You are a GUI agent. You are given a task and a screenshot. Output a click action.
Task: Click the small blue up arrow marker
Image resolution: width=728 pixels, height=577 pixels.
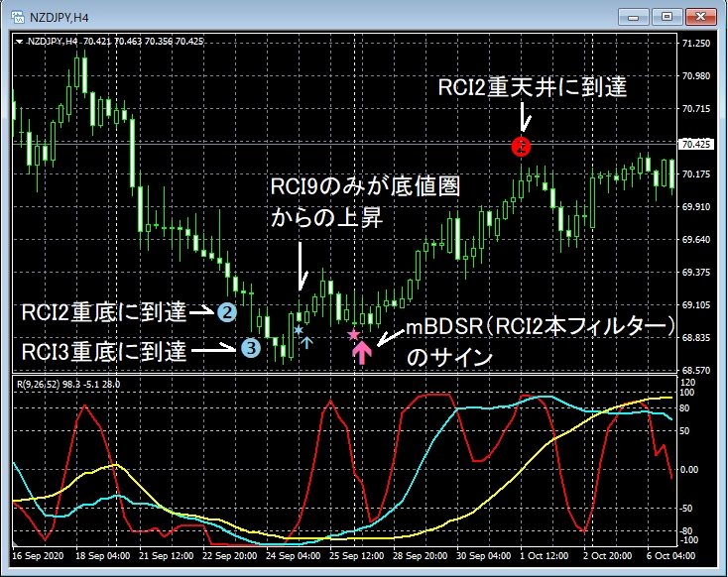306,343
